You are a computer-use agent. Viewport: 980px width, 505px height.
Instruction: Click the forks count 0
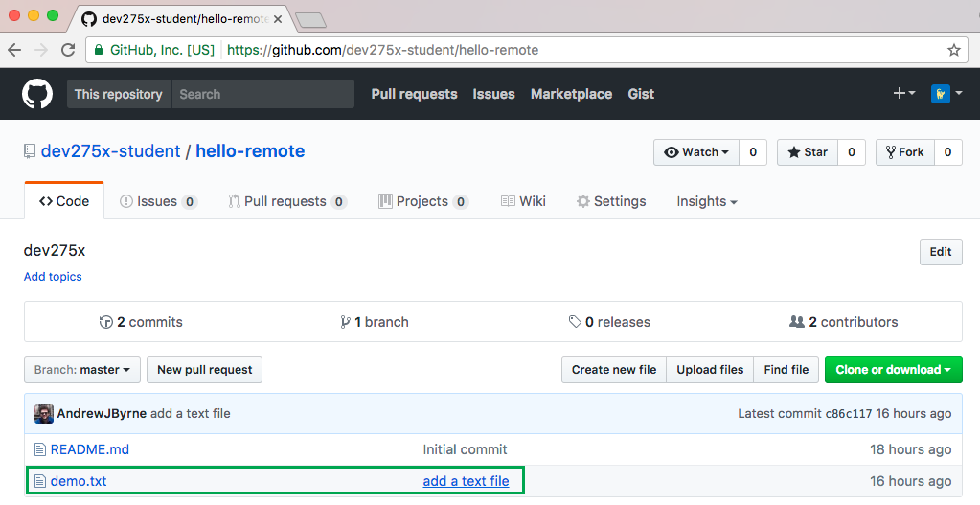point(948,152)
